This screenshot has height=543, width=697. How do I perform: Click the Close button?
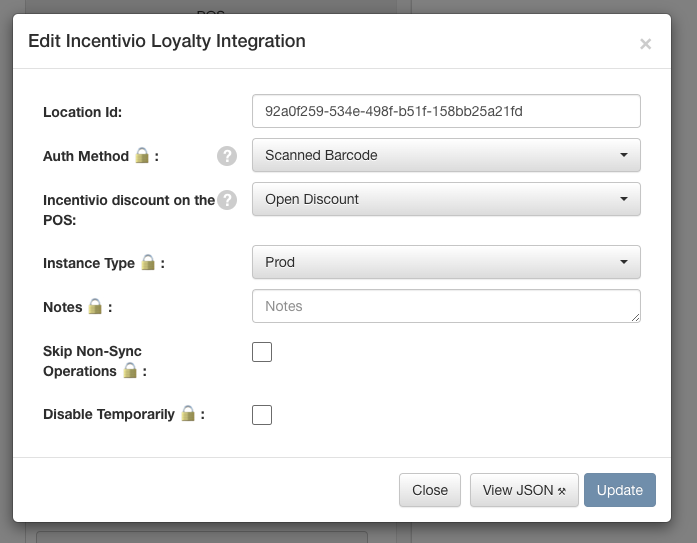click(x=430, y=490)
